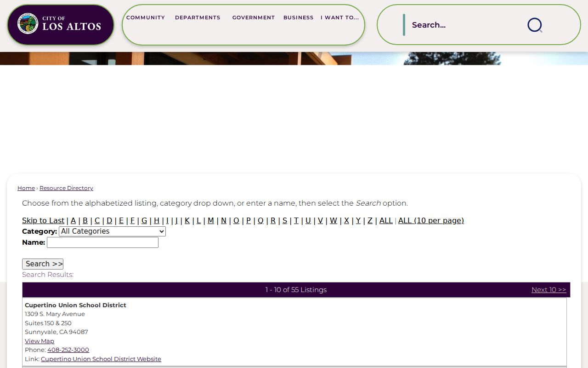The image size is (588, 368).
Task: Open the Government menu
Action: click(254, 17)
